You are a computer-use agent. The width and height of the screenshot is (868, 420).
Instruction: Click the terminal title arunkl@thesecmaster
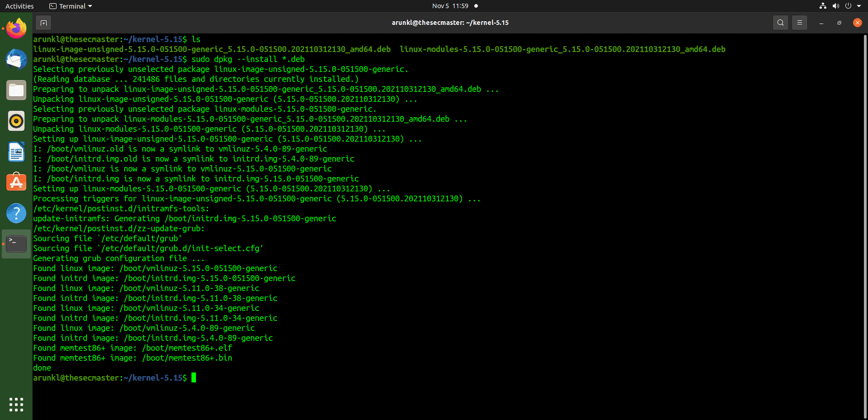pos(450,23)
